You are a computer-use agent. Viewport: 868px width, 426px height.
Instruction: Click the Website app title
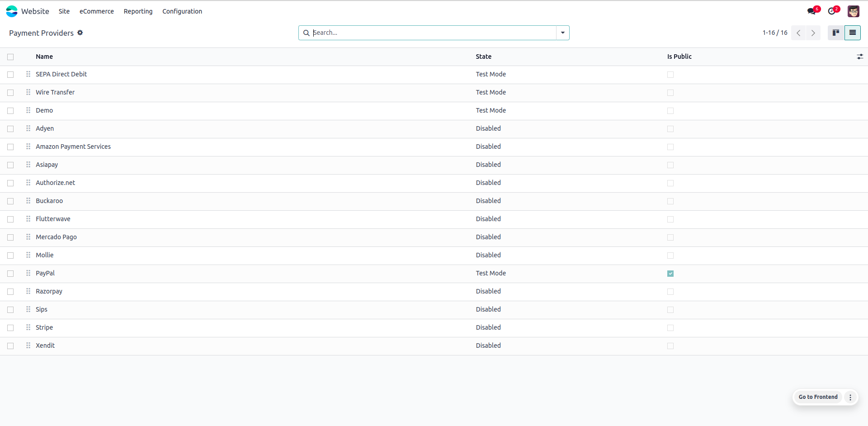[x=35, y=11]
